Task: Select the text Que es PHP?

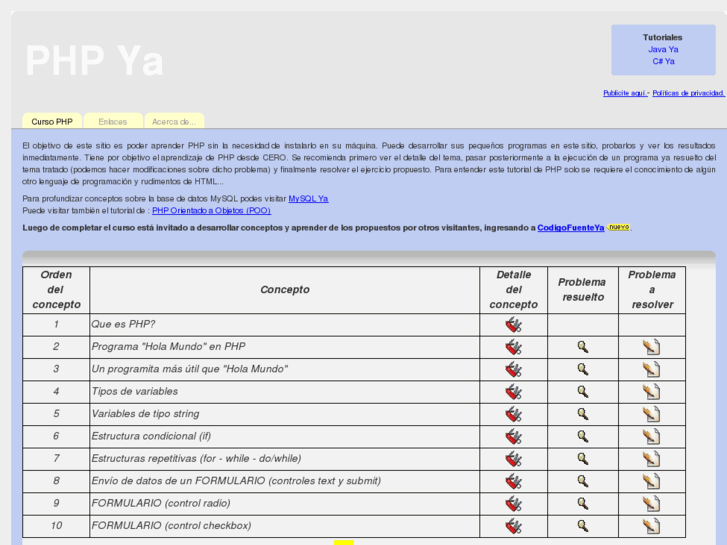Action: pyautogui.click(x=123, y=324)
